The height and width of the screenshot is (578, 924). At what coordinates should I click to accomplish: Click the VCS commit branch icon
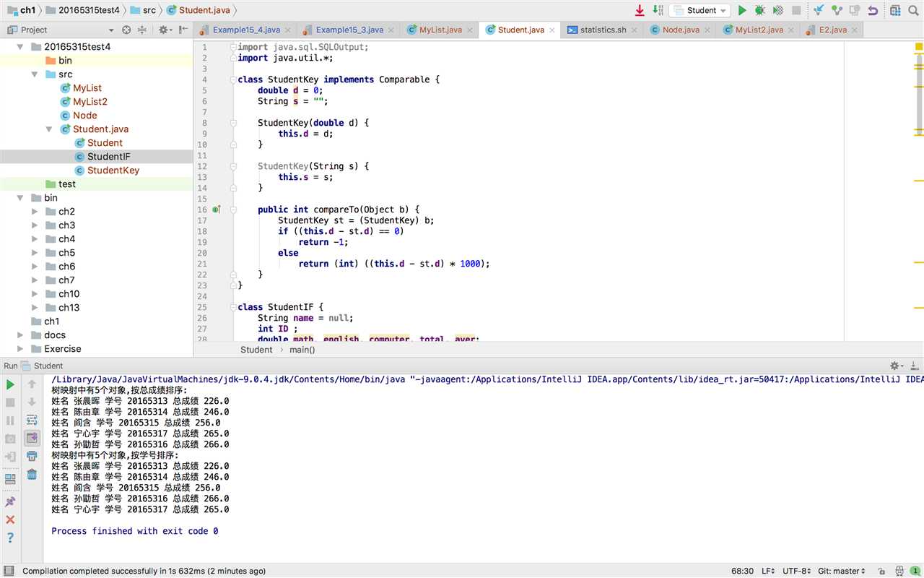pyautogui.click(x=837, y=10)
